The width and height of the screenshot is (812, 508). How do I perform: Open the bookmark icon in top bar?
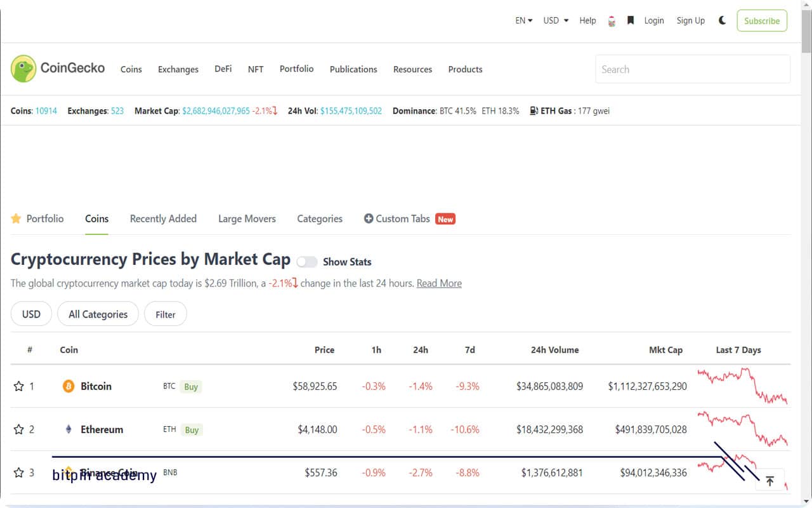[x=631, y=20]
